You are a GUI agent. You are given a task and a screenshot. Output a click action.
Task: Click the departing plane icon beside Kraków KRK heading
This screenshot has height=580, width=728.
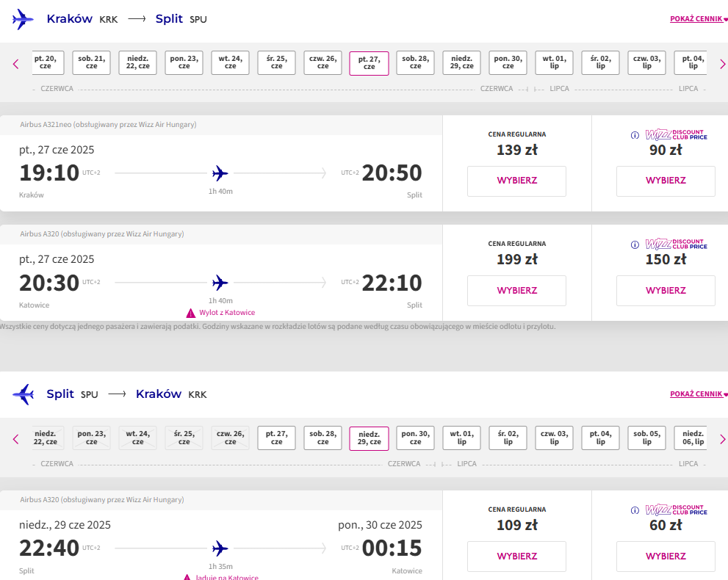pos(23,19)
